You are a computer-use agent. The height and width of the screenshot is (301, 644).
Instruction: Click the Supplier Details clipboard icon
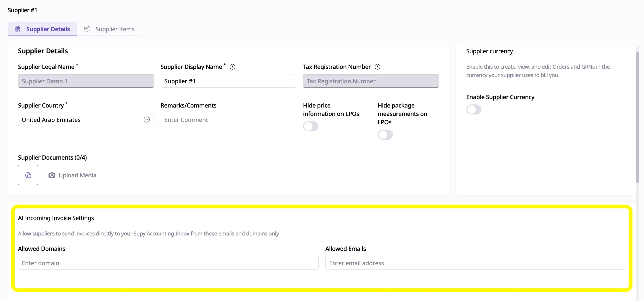coord(18,29)
